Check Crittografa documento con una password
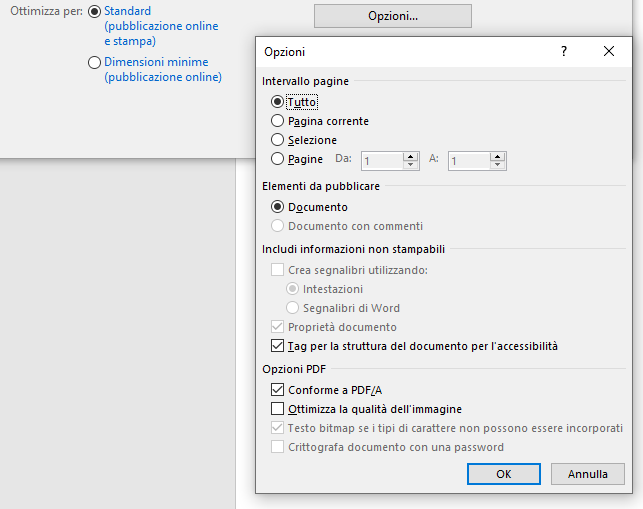This screenshot has height=509, width=643. pyautogui.click(x=278, y=447)
